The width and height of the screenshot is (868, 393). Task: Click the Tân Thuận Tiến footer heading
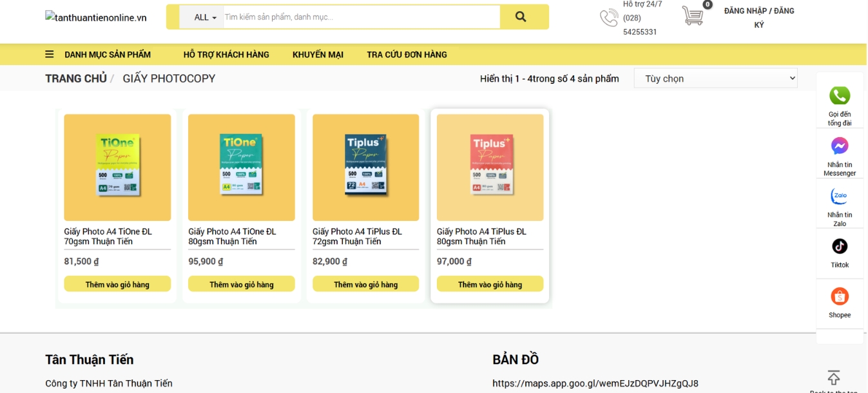coord(90,359)
